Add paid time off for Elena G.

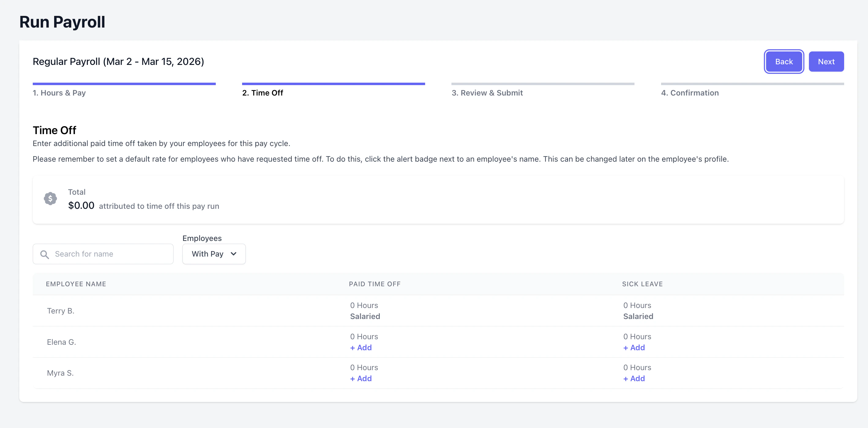(361, 347)
